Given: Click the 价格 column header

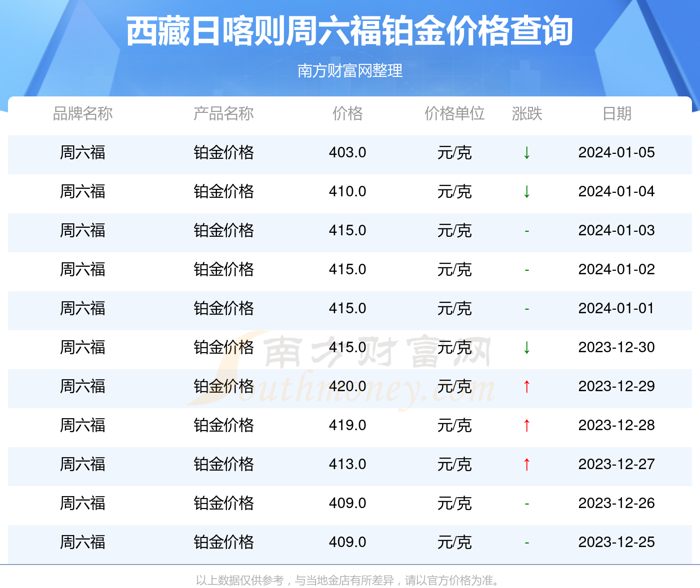Looking at the screenshot, I should [x=347, y=113].
